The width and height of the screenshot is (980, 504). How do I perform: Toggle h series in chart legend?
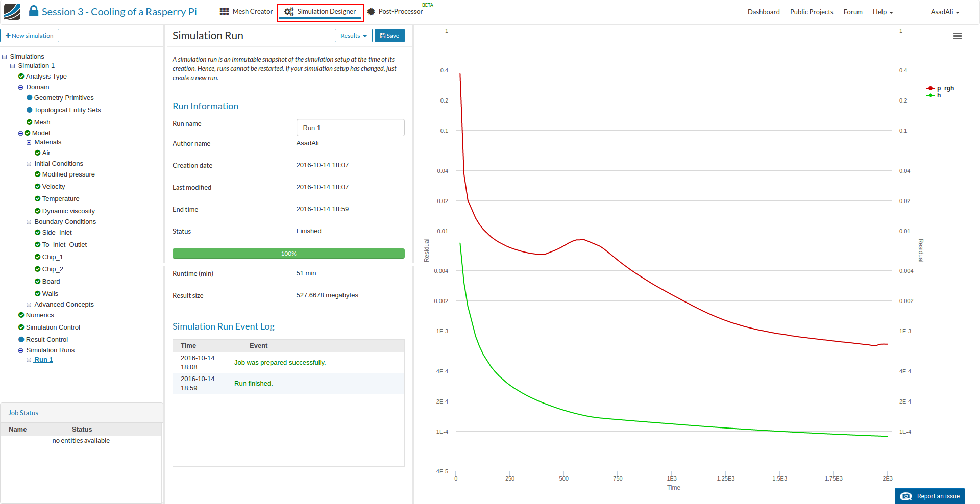[x=934, y=95]
